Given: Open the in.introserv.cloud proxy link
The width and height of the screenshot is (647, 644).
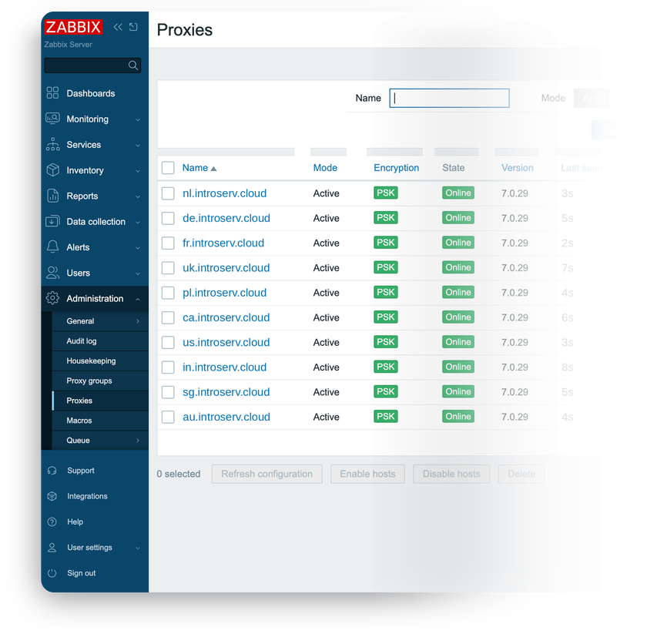Looking at the screenshot, I should (x=224, y=367).
